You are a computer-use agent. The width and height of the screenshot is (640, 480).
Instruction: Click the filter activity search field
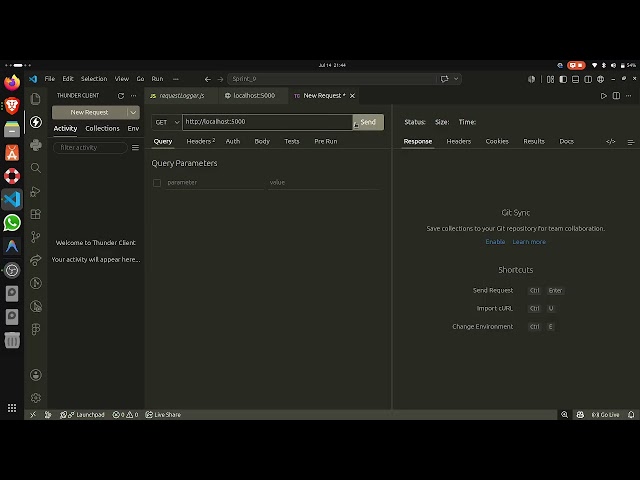tap(90, 147)
